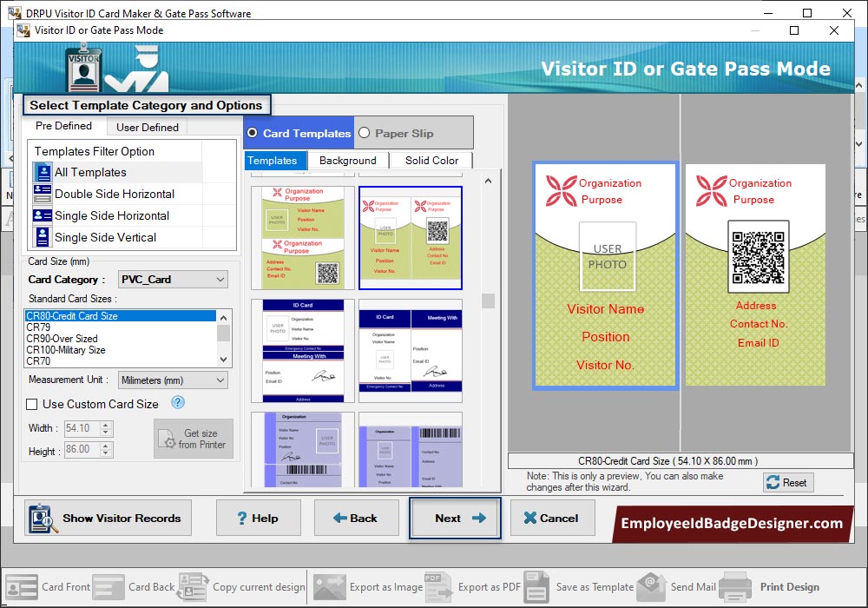Viewport: 868px width, 608px height.
Task: Click the Show Visitor Records icon
Action: click(42, 519)
